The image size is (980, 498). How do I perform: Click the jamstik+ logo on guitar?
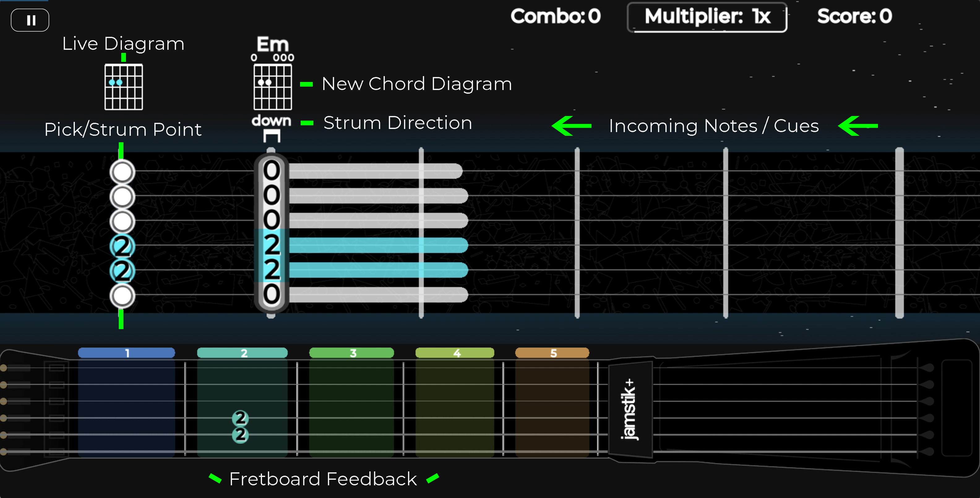630,409
